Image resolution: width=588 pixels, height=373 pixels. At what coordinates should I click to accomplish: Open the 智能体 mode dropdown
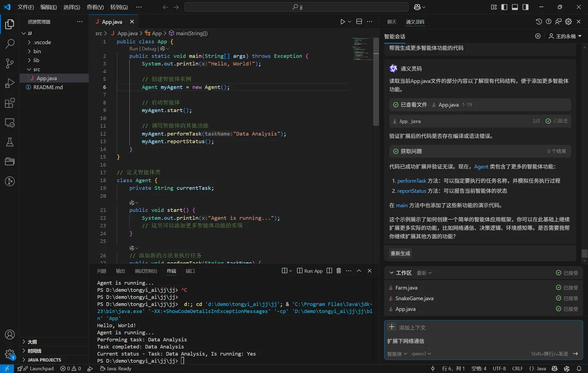(397, 354)
